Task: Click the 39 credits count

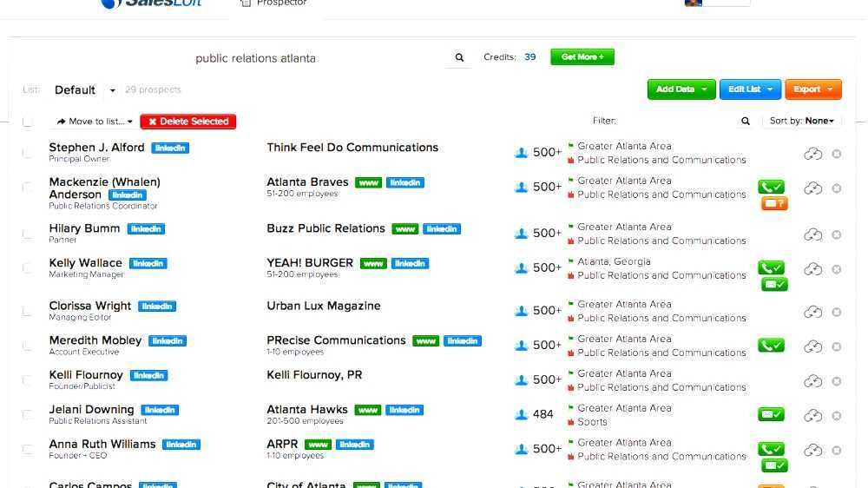Action: point(529,57)
